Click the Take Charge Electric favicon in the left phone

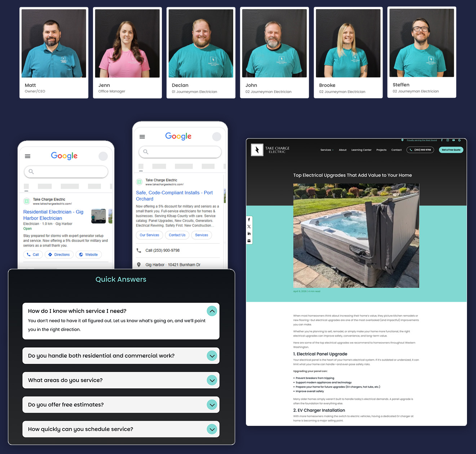pyautogui.click(x=27, y=201)
